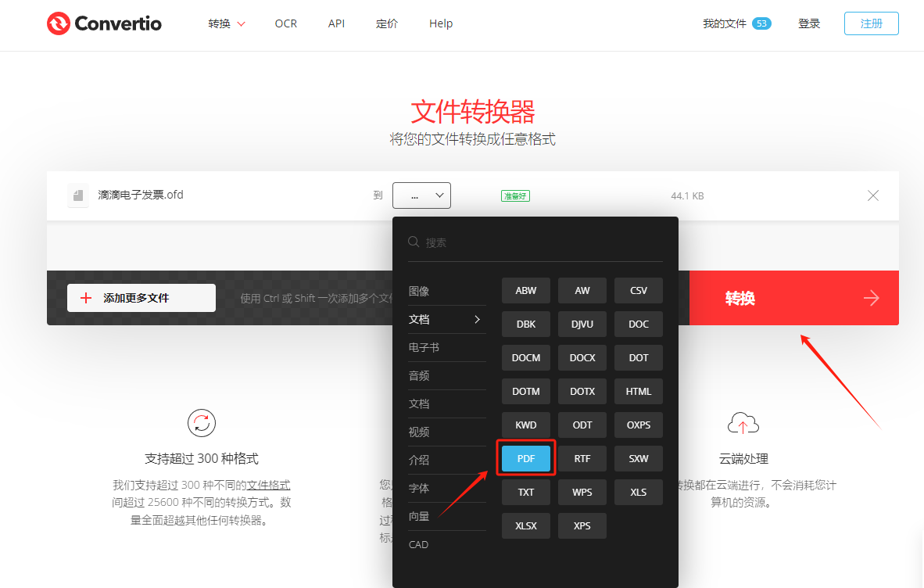Open the 转换 navigation dropdown
Viewport: 924px width, 588px height.
click(226, 23)
